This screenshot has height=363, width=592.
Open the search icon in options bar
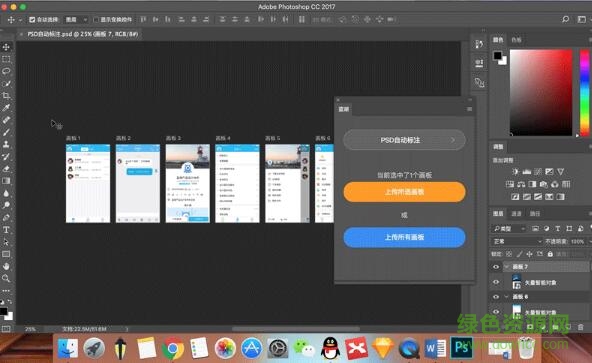coord(565,19)
